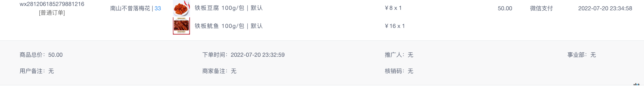
Task: Click username 南山不曾落梅花
Action: point(130,8)
